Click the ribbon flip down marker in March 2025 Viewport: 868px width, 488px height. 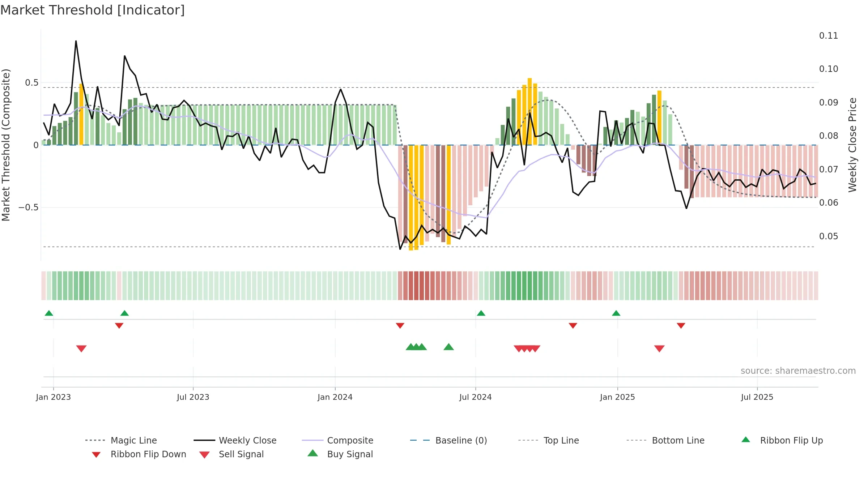tap(681, 326)
